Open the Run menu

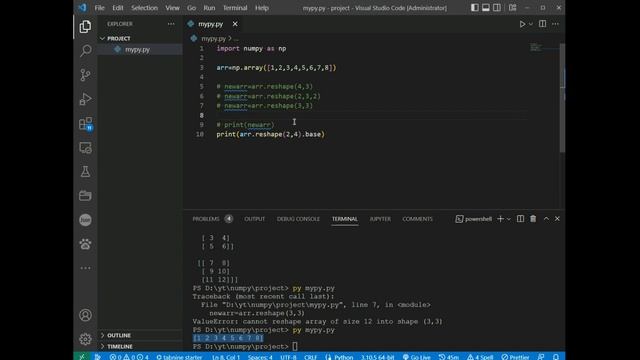(209, 8)
